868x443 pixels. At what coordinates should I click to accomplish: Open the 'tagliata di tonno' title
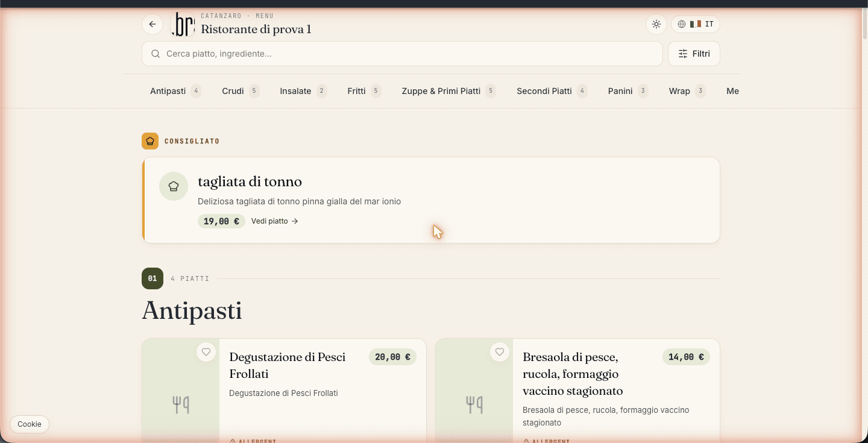(250, 181)
